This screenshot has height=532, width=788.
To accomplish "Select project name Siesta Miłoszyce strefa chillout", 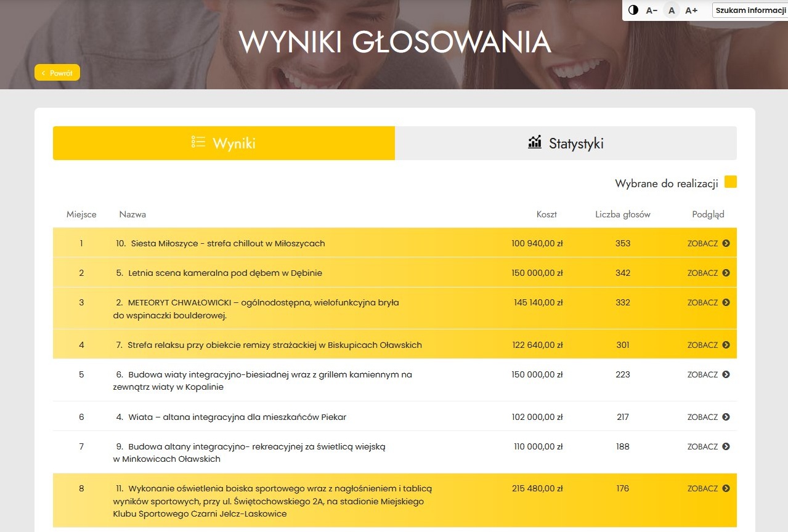I will click(x=221, y=243).
